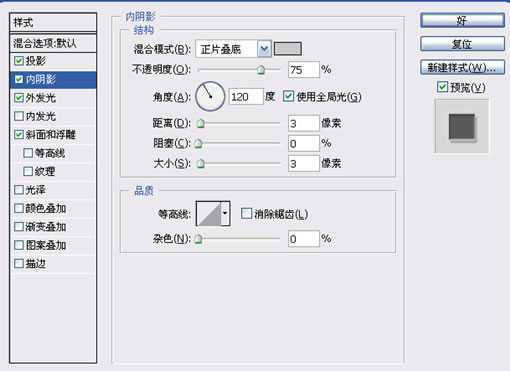Click the 阻塞 (Choke) slider handle
The height and width of the screenshot is (371, 510).
click(199, 144)
